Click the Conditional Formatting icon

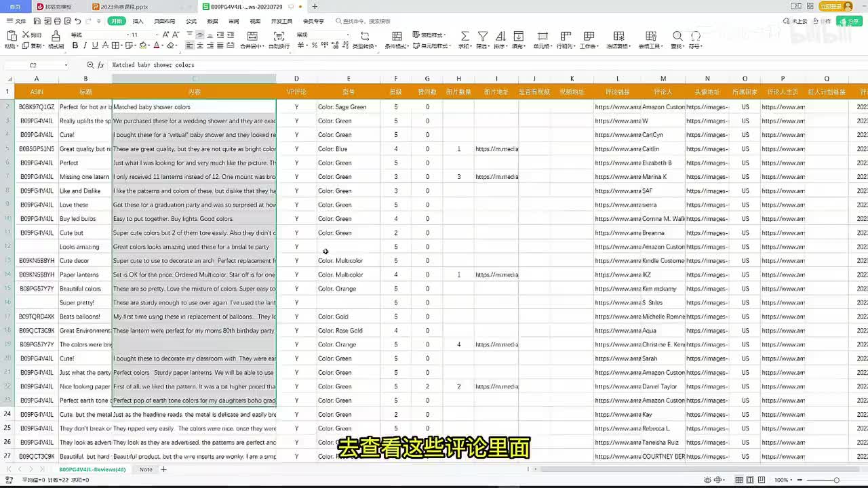[x=397, y=36]
